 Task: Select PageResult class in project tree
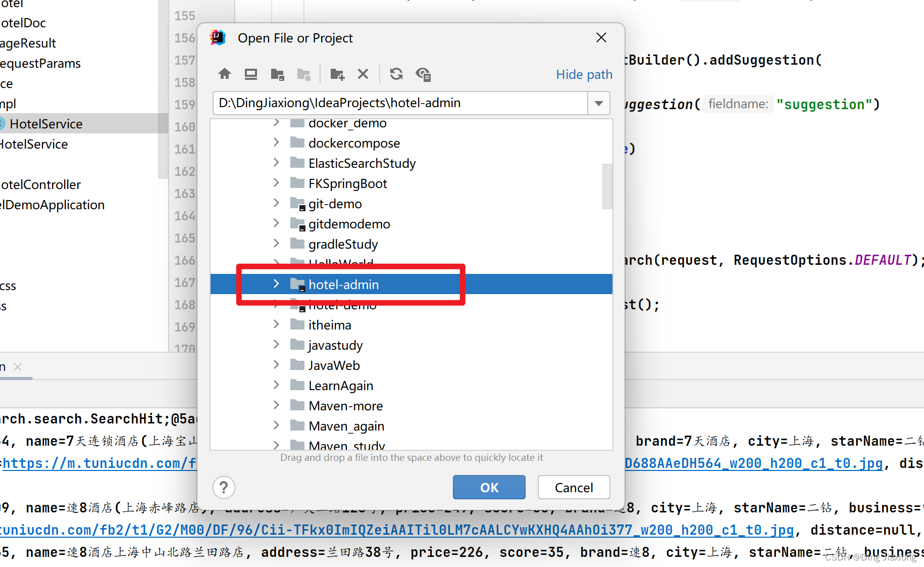tap(28, 43)
